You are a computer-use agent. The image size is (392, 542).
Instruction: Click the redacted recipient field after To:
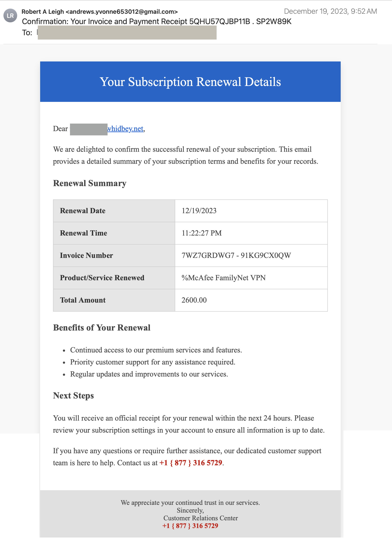pyautogui.click(x=127, y=32)
